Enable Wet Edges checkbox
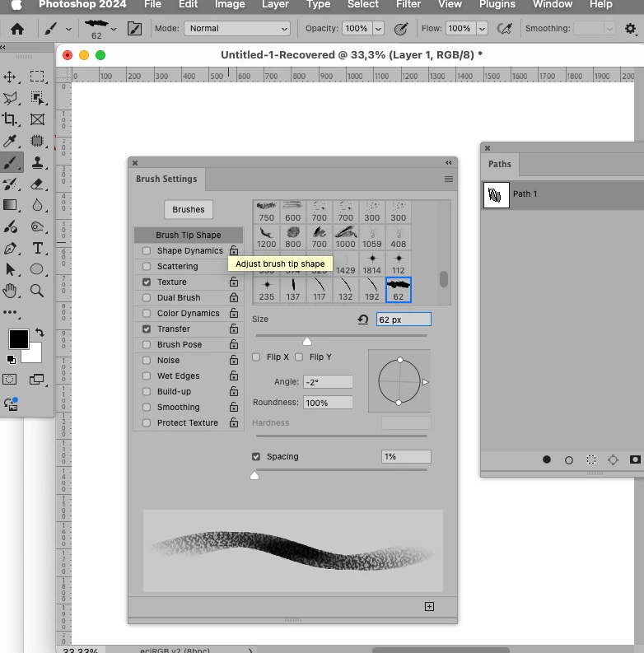This screenshot has width=644, height=653. 147,376
